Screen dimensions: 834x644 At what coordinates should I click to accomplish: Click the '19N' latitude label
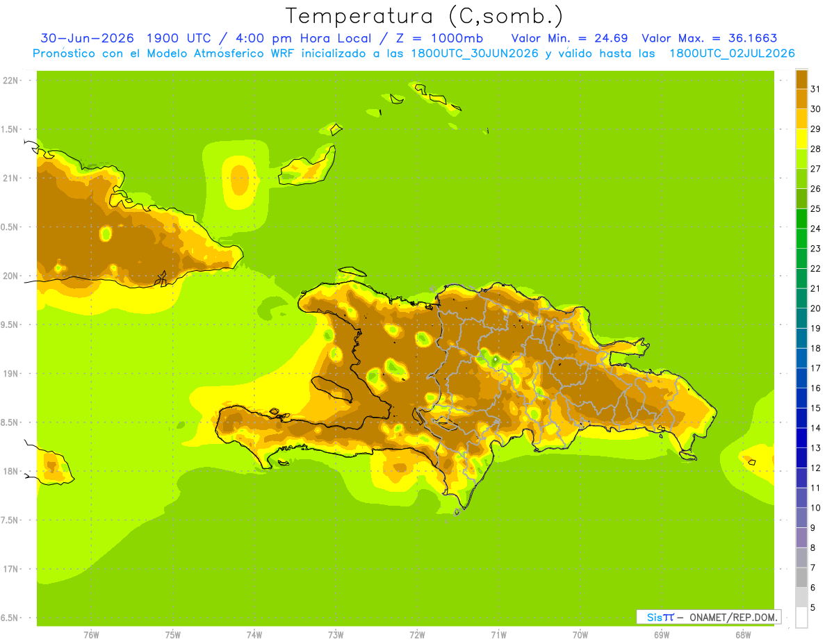click(x=11, y=373)
